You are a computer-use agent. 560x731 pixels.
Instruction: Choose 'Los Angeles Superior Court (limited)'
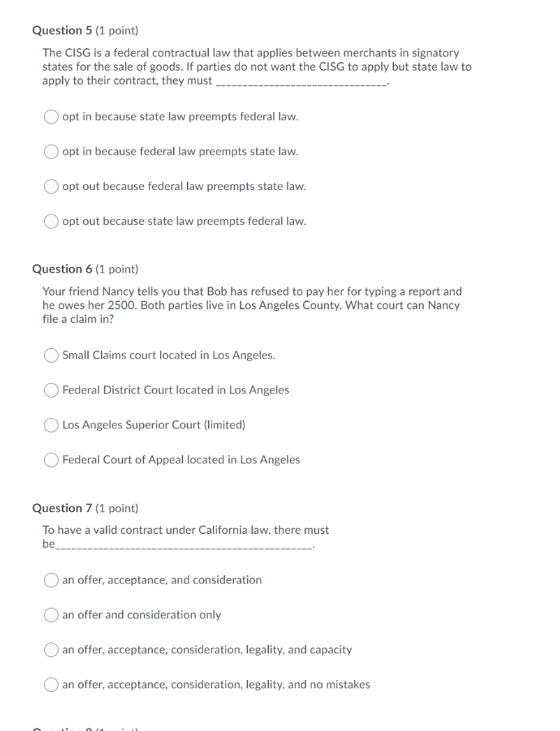pyautogui.click(x=50, y=425)
